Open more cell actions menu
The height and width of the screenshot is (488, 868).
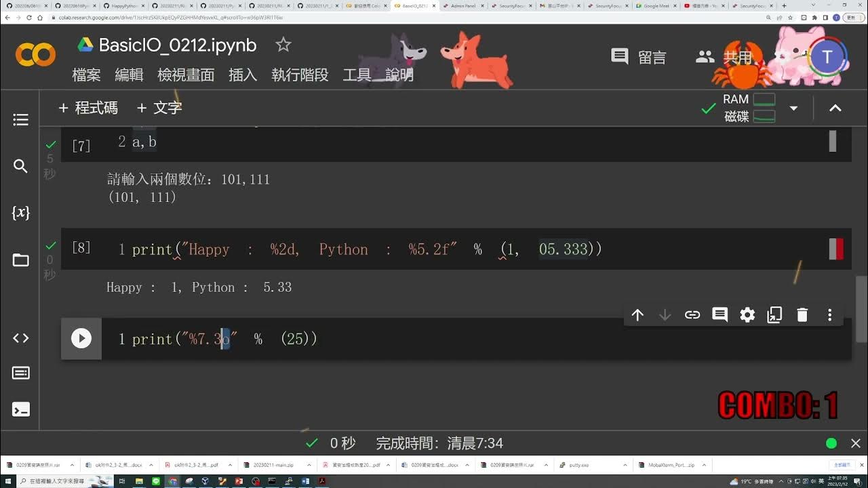click(x=829, y=314)
